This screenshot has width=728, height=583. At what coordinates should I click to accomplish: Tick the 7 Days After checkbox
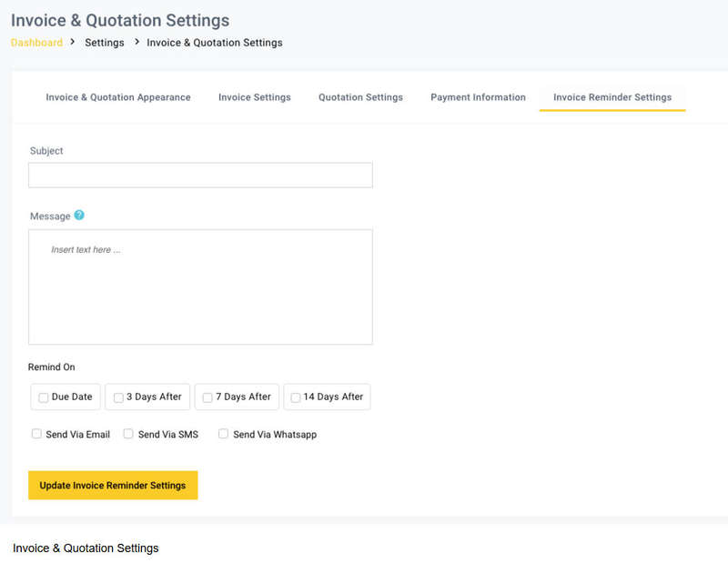[207, 397]
